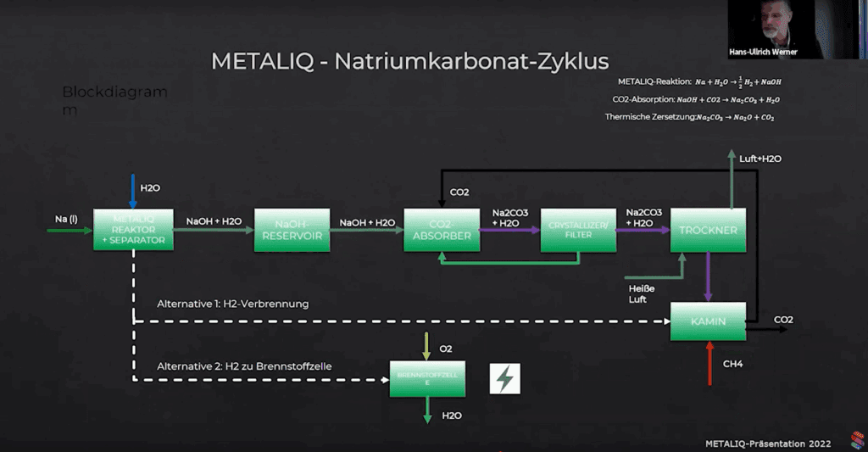The image size is (868, 452).
Task: Click the red CH4 arrow below Kamin
Action: [709, 364]
